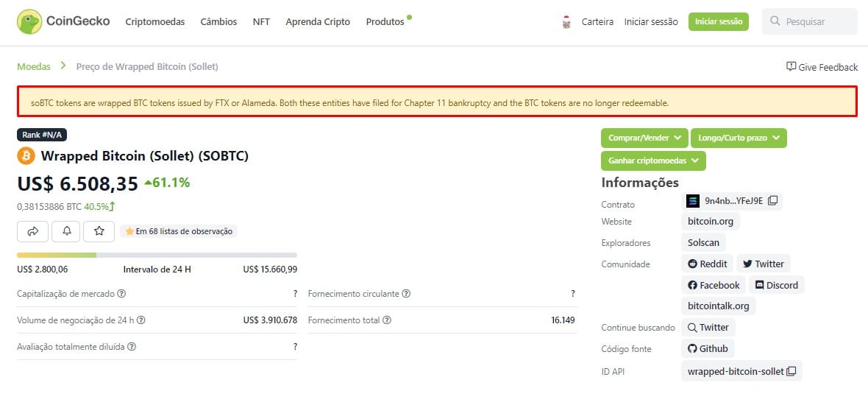Open the Aprenda Cripto menu
This screenshot has height=405, width=868.
point(318,21)
